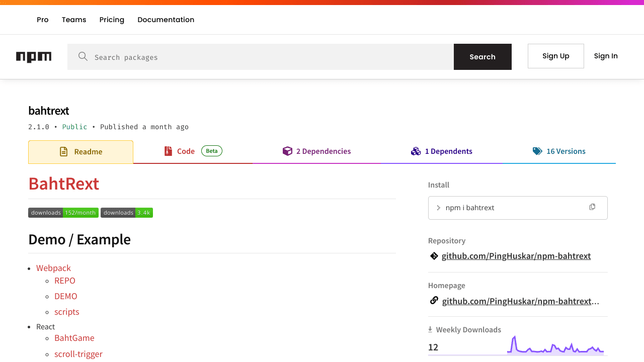Click the git repository icon

pyautogui.click(x=434, y=256)
